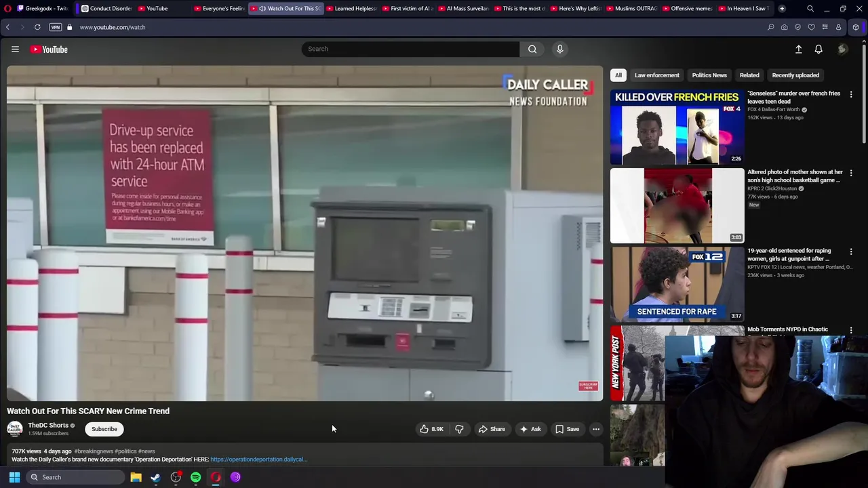Open a new browser tab
The width and height of the screenshot is (868, 488).
(x=782, y=8)
